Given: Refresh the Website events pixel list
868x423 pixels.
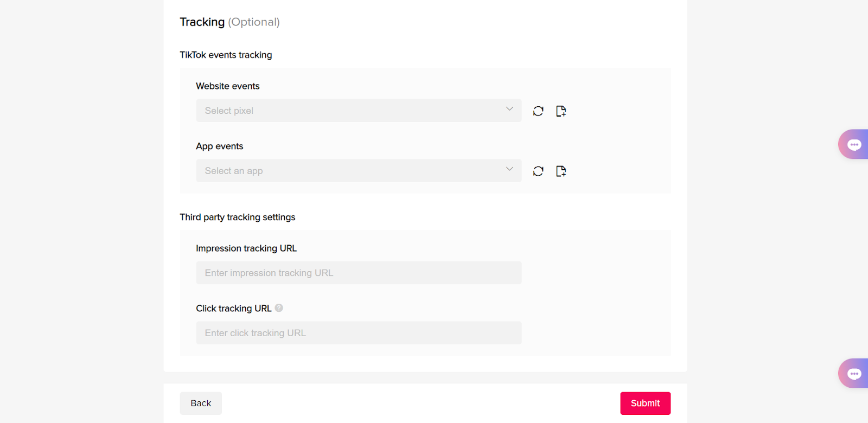Looking at the screenshot, I should click(538, 111).
